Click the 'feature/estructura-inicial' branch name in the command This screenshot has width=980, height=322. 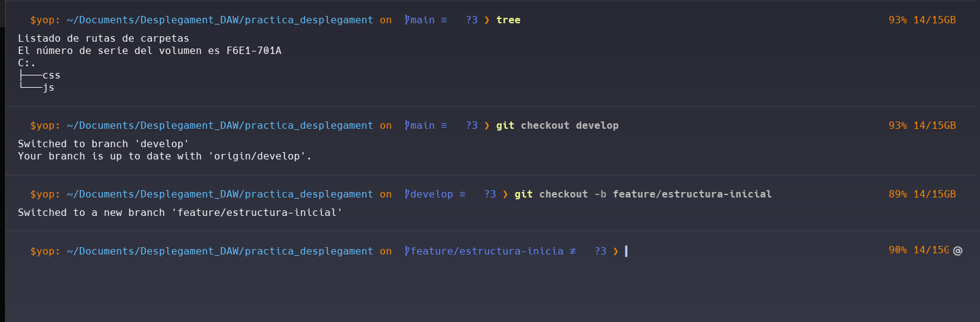point(692,194)
